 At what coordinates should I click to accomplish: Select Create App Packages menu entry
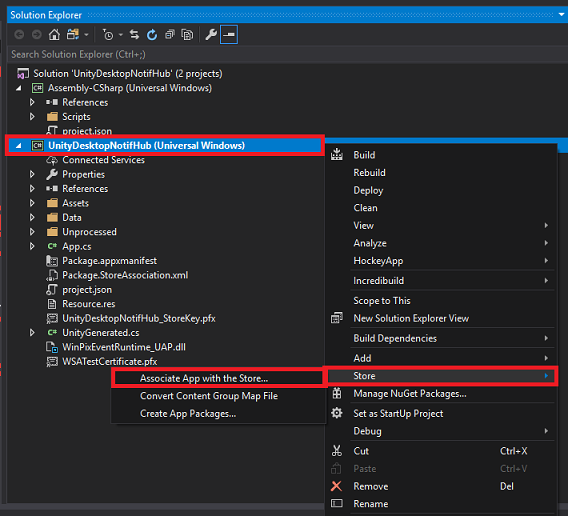click(x=188, y=414)
